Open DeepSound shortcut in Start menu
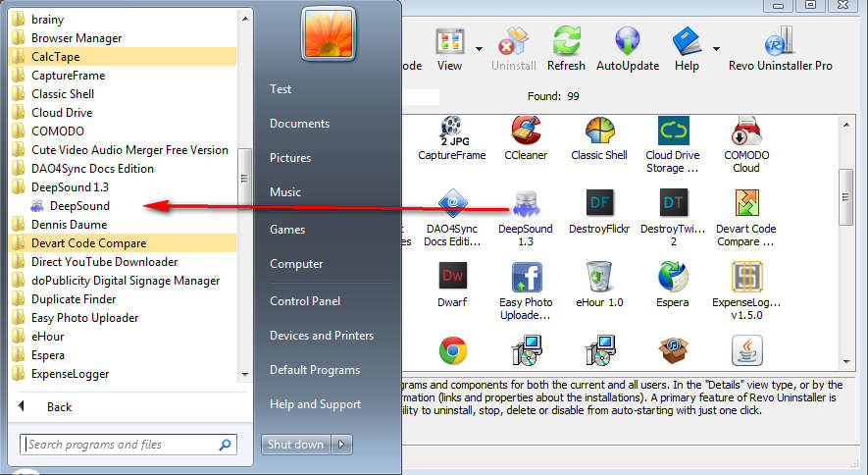868x475 pixels. (79, 206)
